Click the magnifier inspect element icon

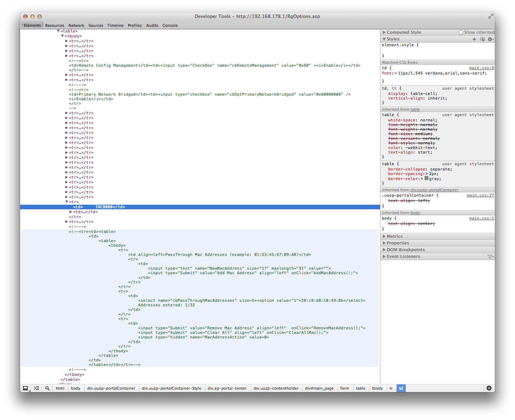47,388
